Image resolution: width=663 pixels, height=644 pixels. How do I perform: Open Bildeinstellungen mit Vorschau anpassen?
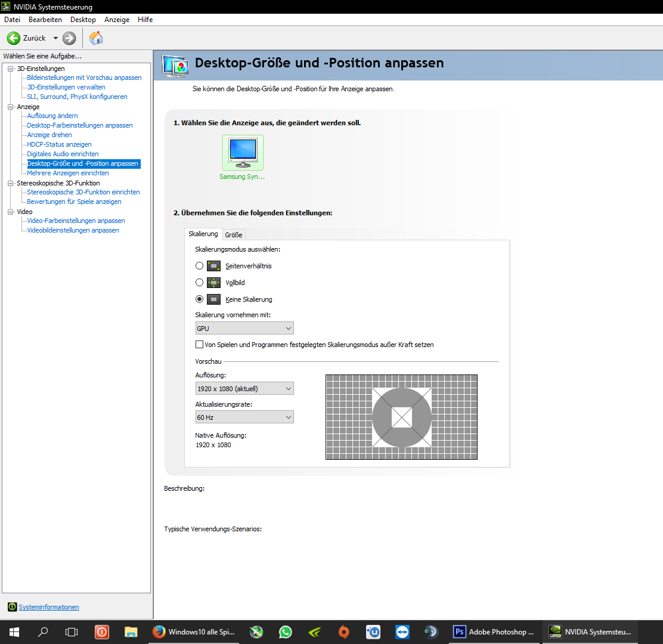coord(84,78)
